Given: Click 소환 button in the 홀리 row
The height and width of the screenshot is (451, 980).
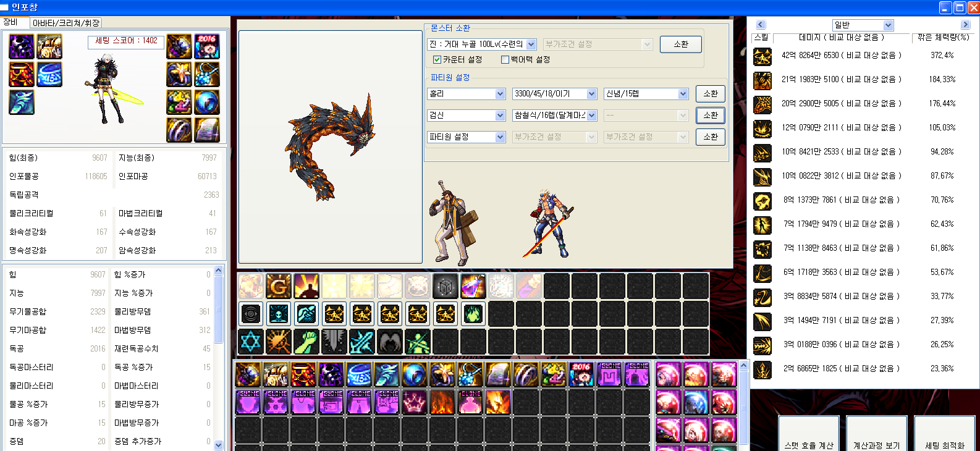Looking at the screenshot, I should [x=711, y=94].
